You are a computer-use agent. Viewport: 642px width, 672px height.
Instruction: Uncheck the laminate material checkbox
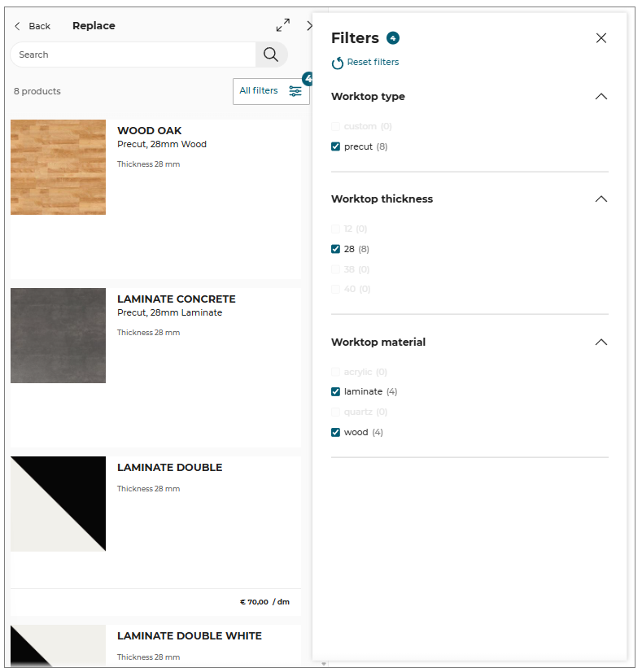[335, 391]
